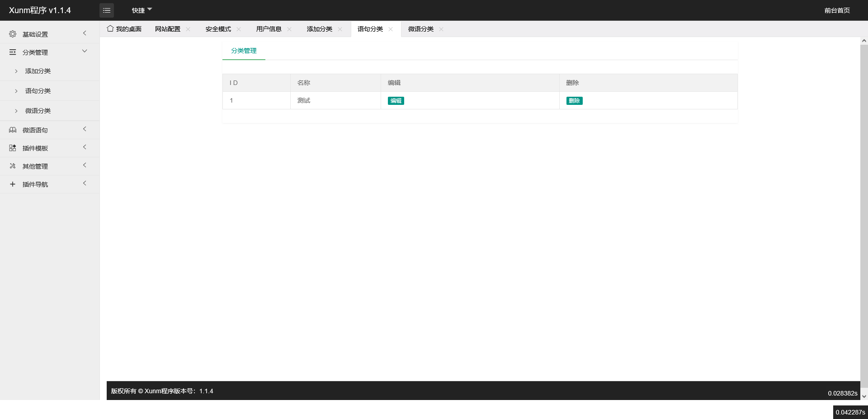Click the 分类管理 list icon in sidebar
This screenshot has height=419, width=868.
[x=13, y=52]
